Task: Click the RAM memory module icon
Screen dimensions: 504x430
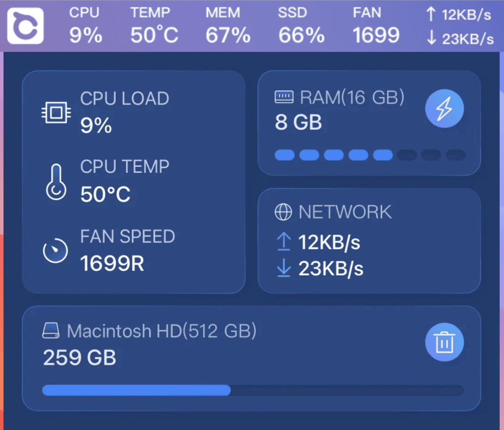Action: 285,96
